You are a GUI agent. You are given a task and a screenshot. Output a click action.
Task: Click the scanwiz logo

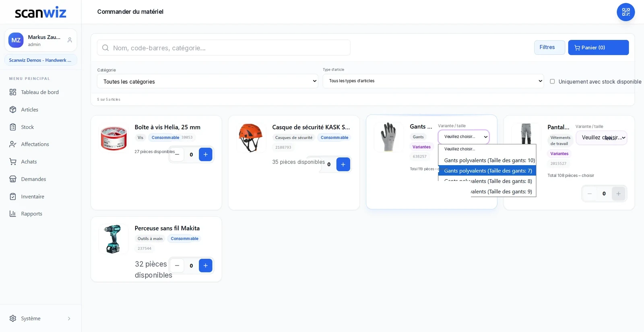coord(41,12)
